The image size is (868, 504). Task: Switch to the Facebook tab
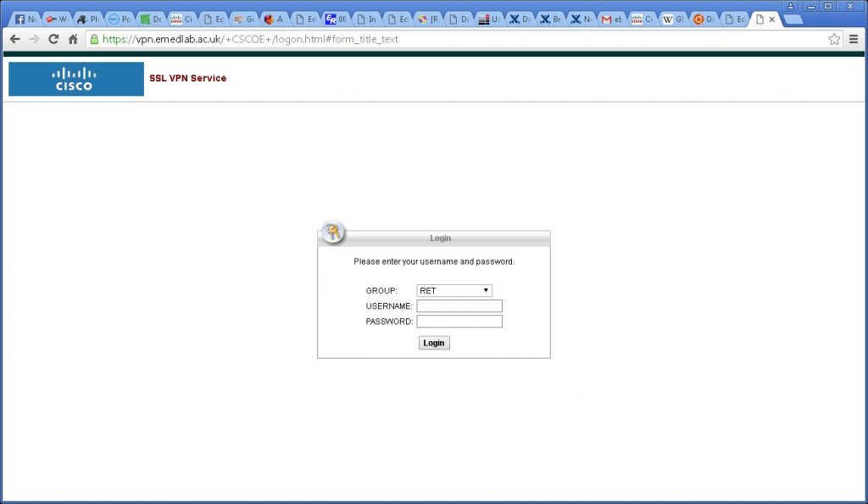(x=25, y=19)
